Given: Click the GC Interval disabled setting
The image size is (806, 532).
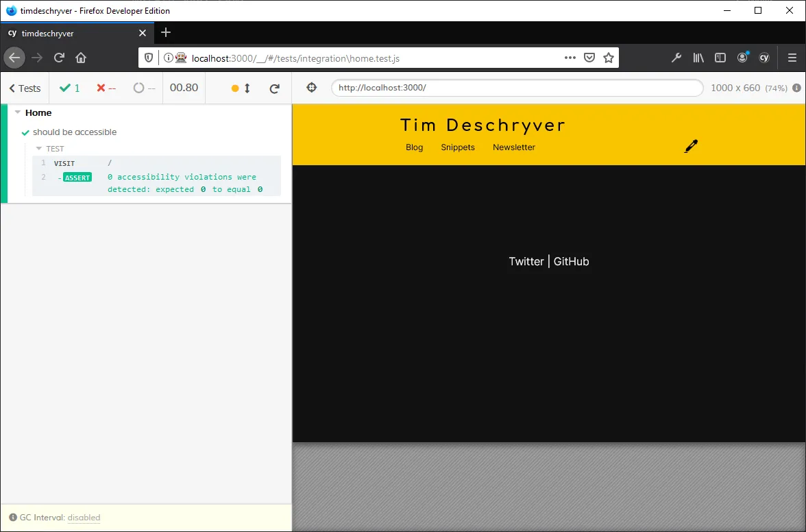Looking at the screenshot, I should pos(84,518).
